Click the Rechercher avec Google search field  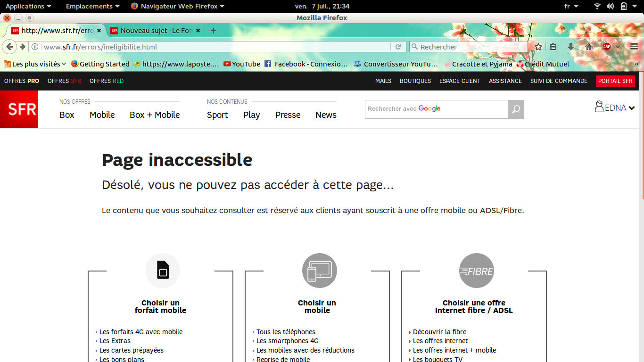[436, 109]
